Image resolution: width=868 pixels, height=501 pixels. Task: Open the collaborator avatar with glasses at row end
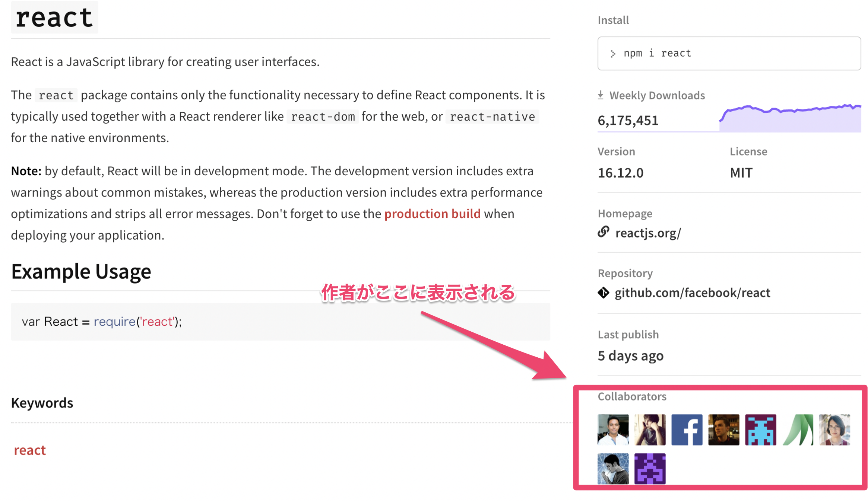[834, 430]
